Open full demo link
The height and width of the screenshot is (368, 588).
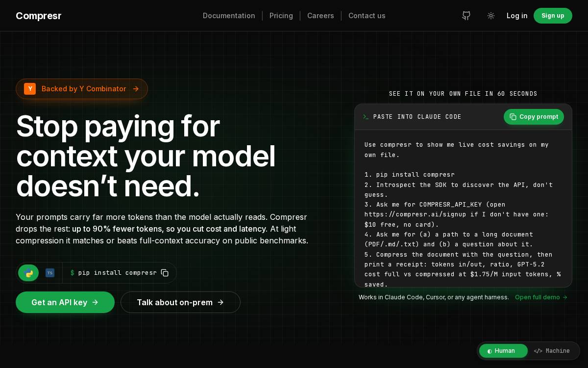[541, 297]
